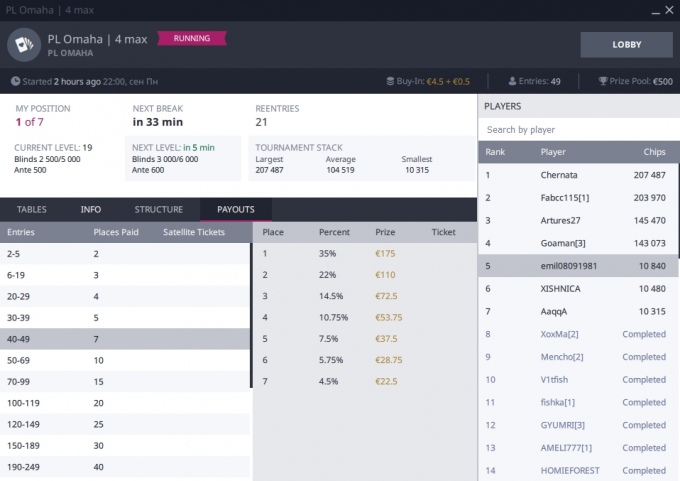
Task: Click the clock icon beside Started
Action: pos(15,81)
